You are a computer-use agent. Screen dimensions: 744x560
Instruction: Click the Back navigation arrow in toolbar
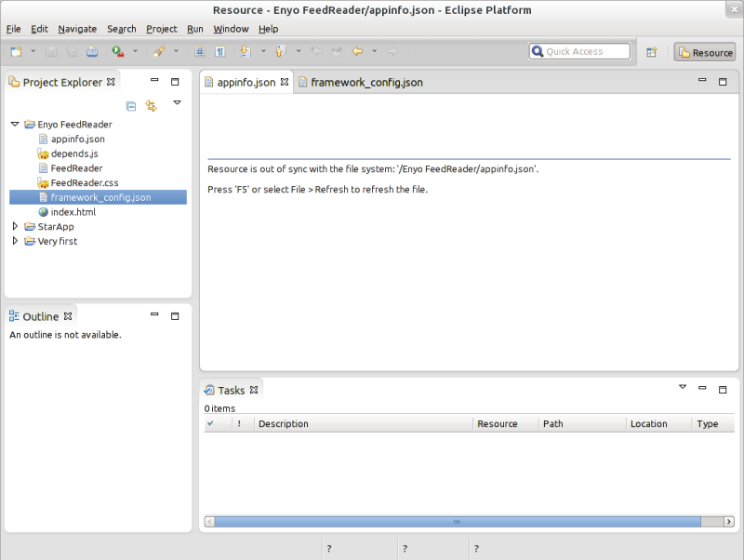357,52
